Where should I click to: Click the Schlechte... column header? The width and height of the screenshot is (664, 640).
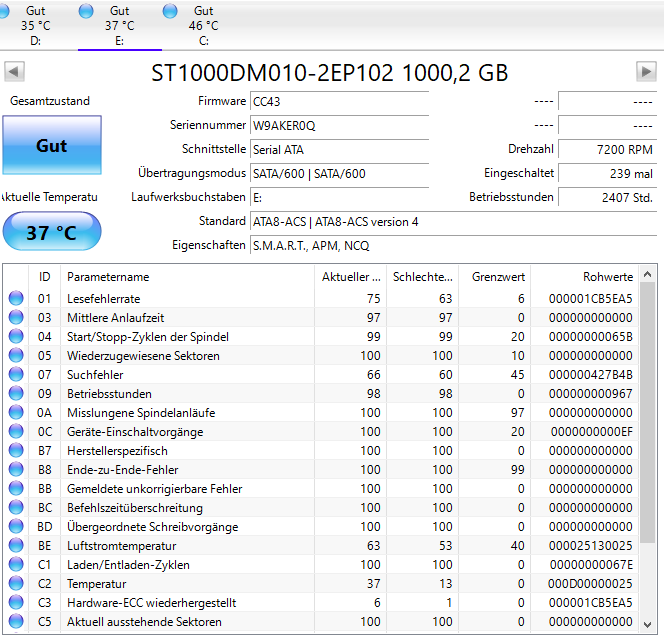pyautogui.click(x=423, y=277)
